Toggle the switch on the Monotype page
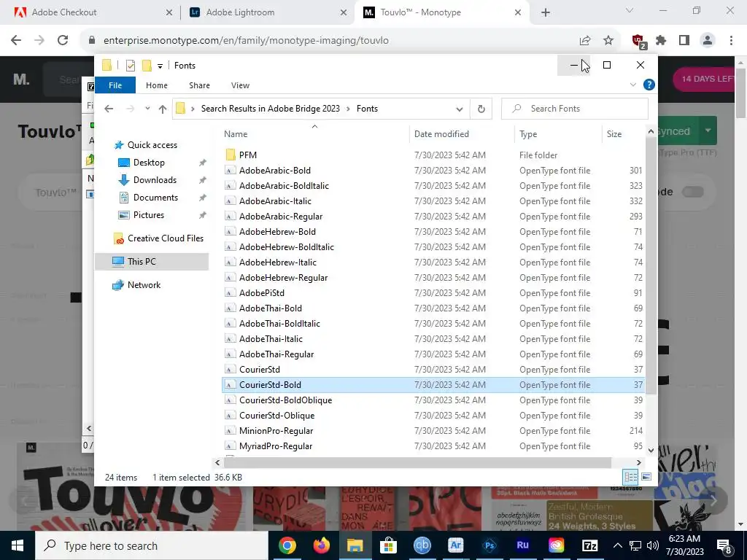The image size is (747, 560). click(693, 192)
